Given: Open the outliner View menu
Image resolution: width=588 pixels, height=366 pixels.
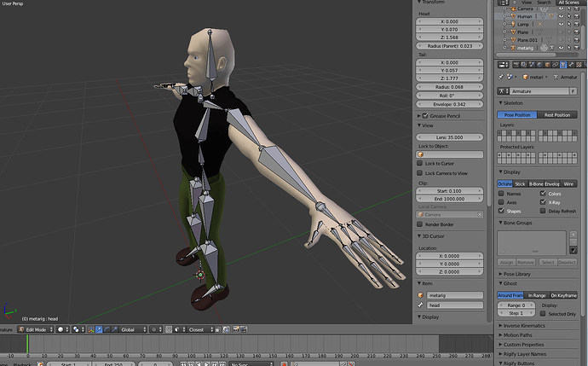Looking at the screenshot, I should 527,3.
